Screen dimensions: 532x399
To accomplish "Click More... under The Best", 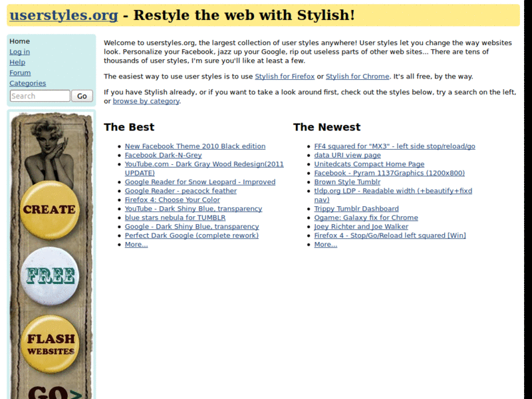I will point(136,245).
